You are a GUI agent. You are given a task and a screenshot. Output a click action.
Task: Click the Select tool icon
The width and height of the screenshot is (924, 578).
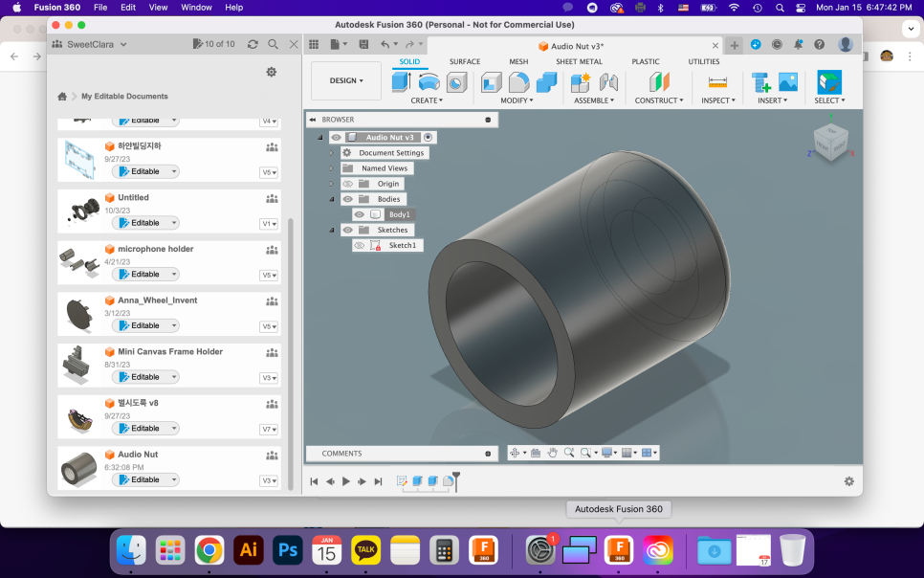[829, 82]
